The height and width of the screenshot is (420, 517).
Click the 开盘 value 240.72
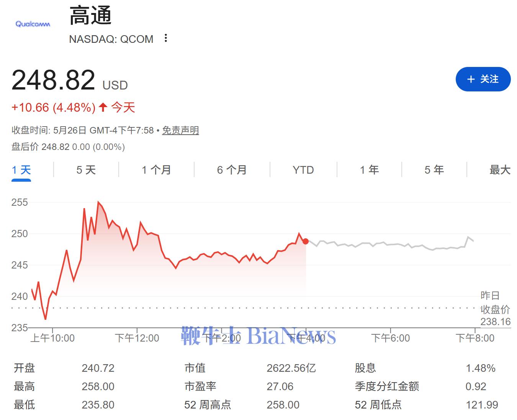tap(98, 368)
